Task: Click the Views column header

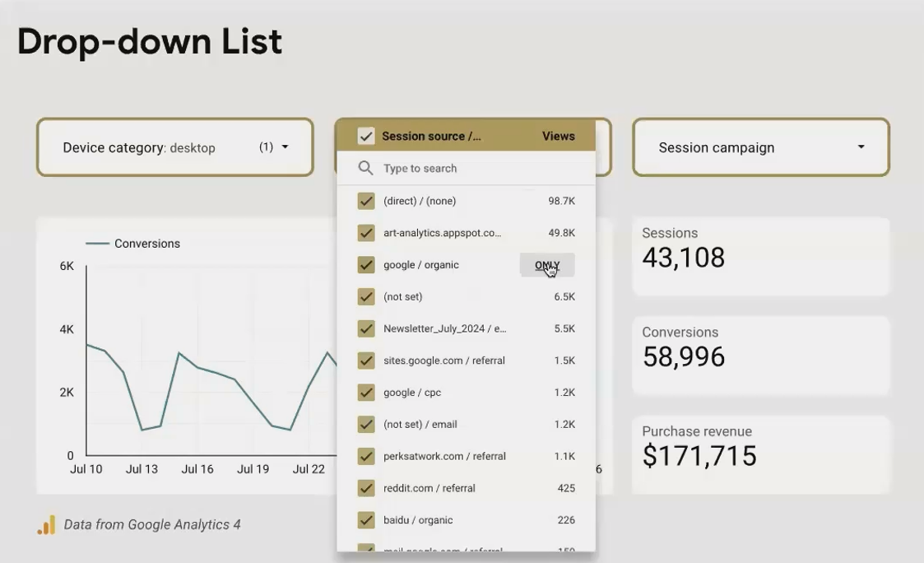Action: point(558,136)
